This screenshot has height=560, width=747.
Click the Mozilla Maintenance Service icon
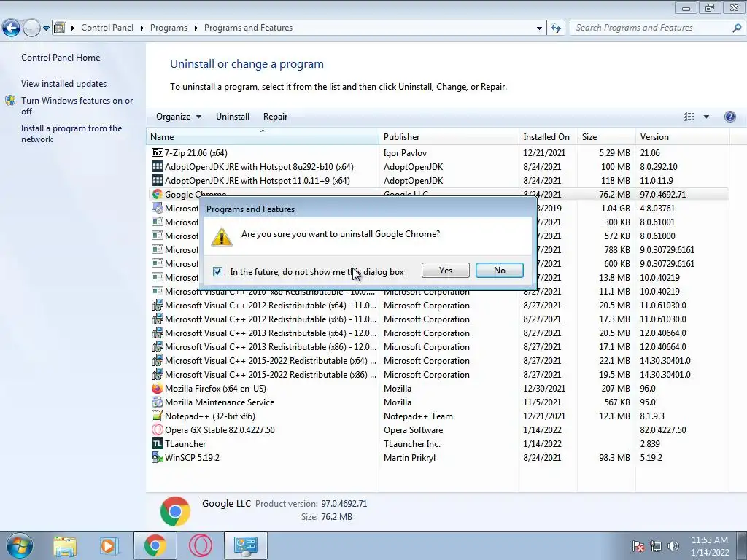tap(158, 402)
